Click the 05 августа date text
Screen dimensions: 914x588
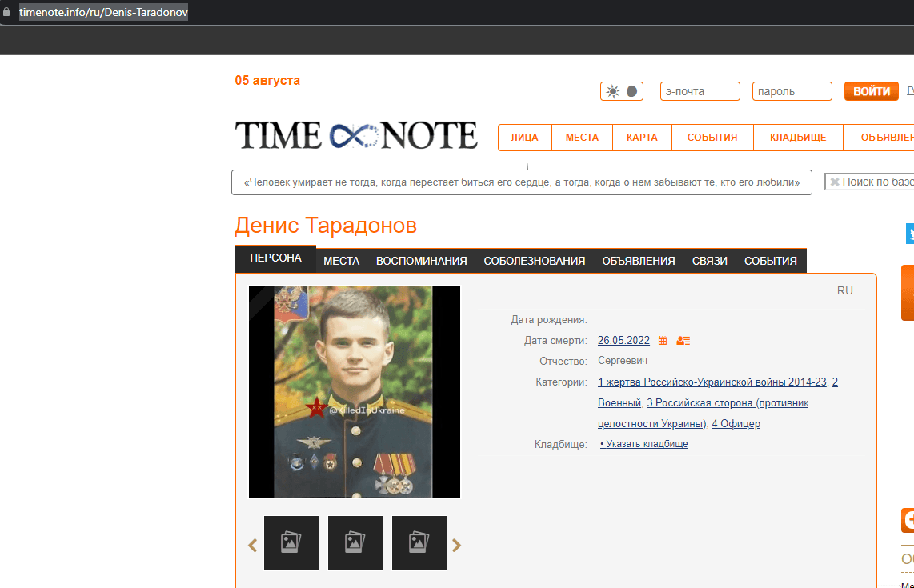pos(267,81)
